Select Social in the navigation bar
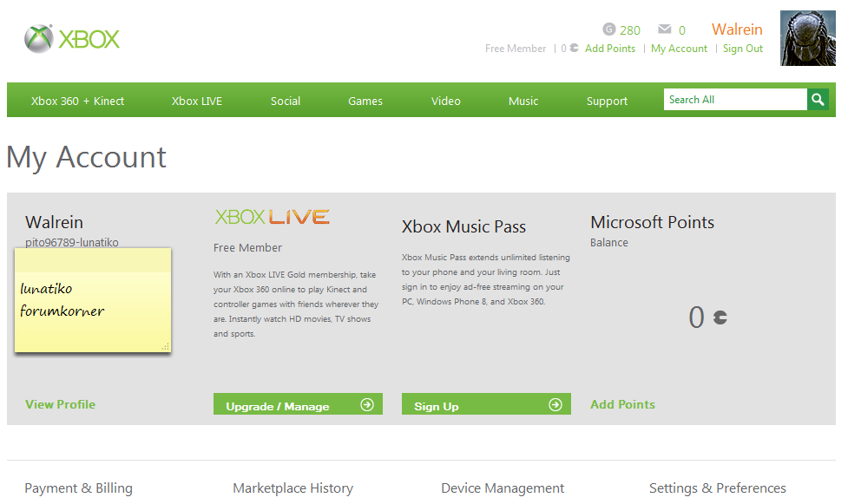The height and width of the screenshot is (504, 848). [x=285, y=101]
